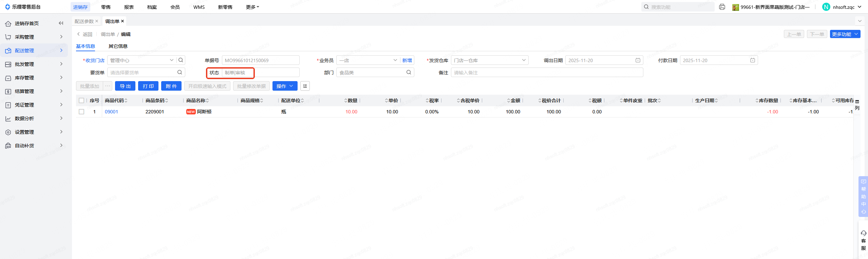Click the 数据分析 chart icon
The image size is (868, 259).
(x=8, y=118)
